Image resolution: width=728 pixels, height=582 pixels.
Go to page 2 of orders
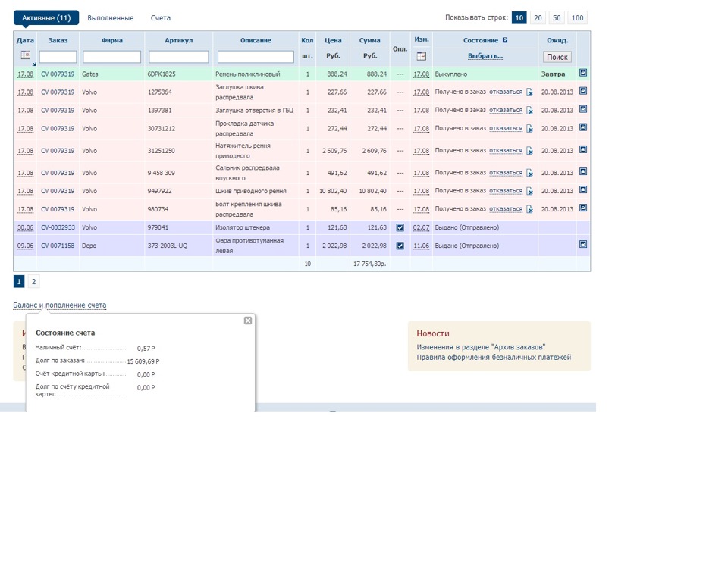tap(34, 281)
